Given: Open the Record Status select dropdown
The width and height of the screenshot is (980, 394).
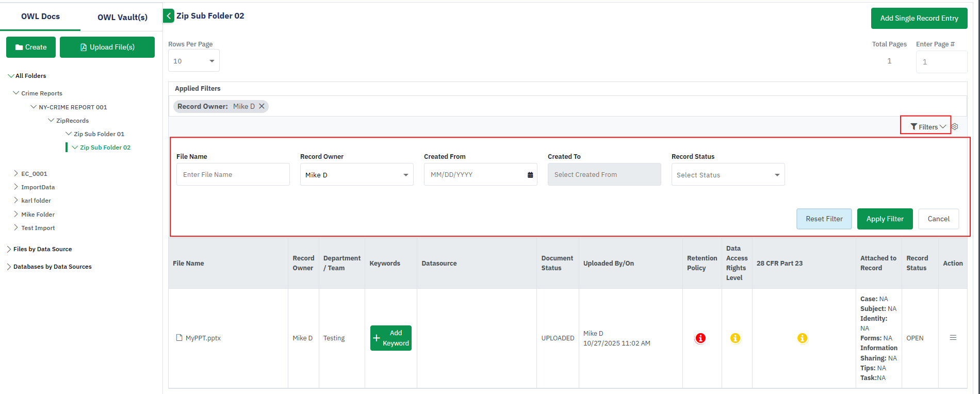Looking at the screenshot, I should (728, 175).
